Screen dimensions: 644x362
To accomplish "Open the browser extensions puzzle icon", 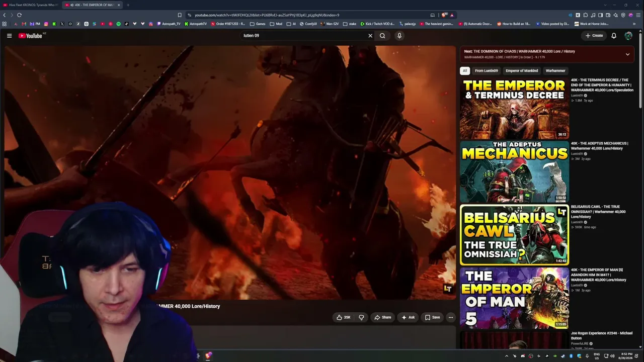I will click(585, 15).
